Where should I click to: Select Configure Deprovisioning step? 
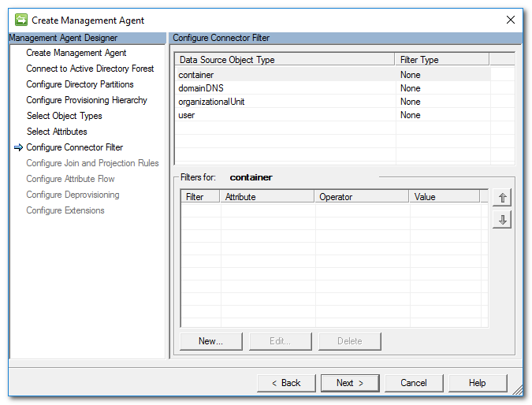click(x=73, y=195)
